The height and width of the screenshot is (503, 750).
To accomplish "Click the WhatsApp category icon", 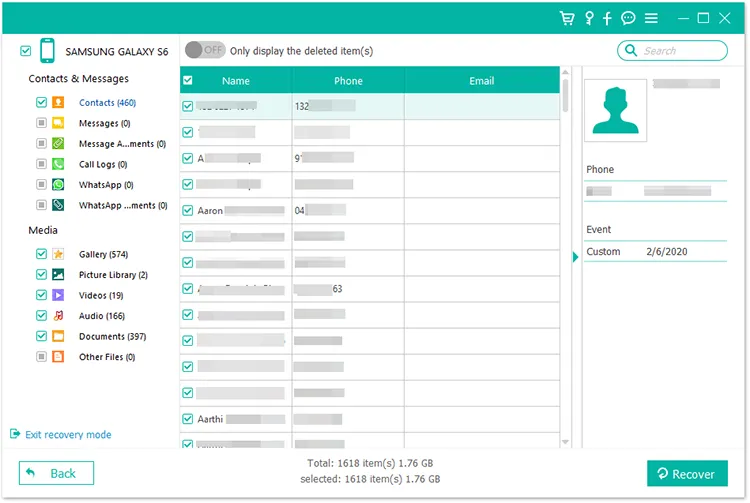I will tap(58, 185).
